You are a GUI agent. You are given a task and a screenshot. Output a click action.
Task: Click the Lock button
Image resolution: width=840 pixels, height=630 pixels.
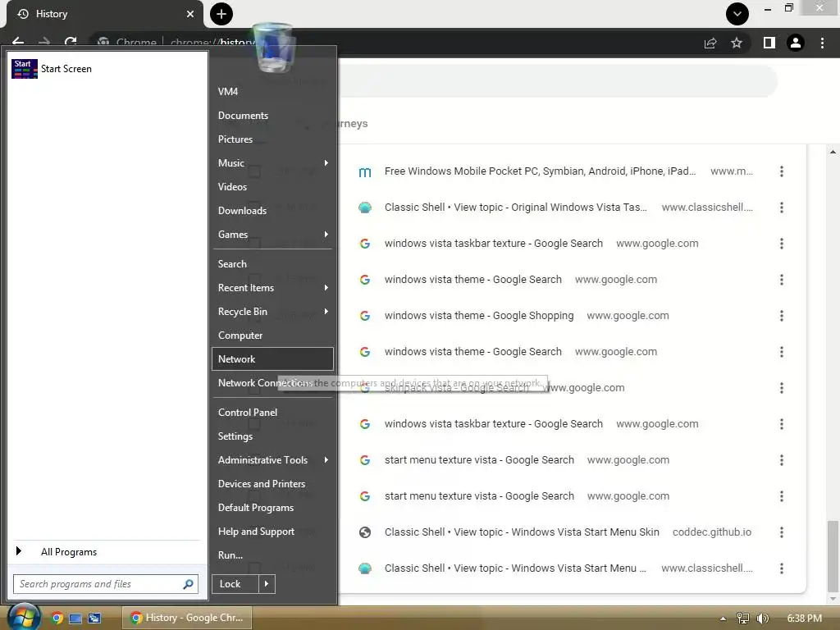click(x=235, y=584)
